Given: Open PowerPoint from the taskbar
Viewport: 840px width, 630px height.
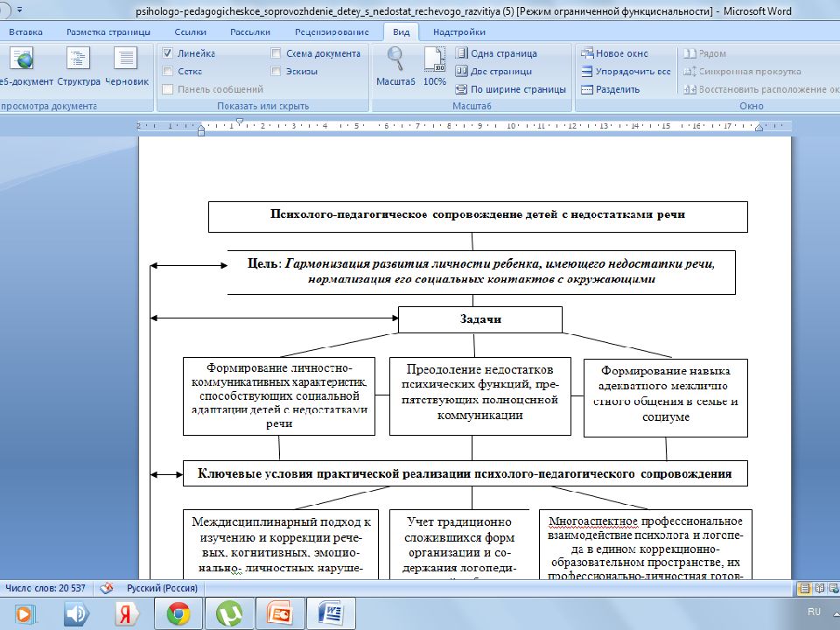Looking at the screenshot, I should [279, 613].
